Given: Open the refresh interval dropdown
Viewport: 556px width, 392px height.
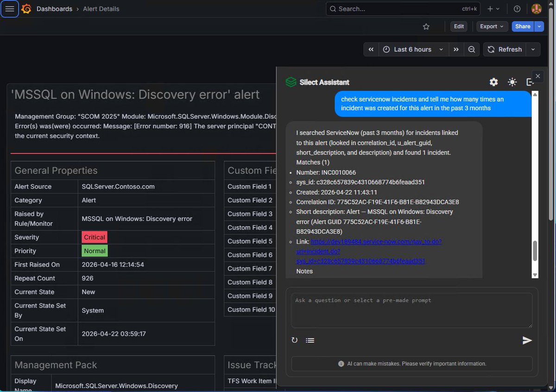Looking at the screenshot, I should click(533, 50).
